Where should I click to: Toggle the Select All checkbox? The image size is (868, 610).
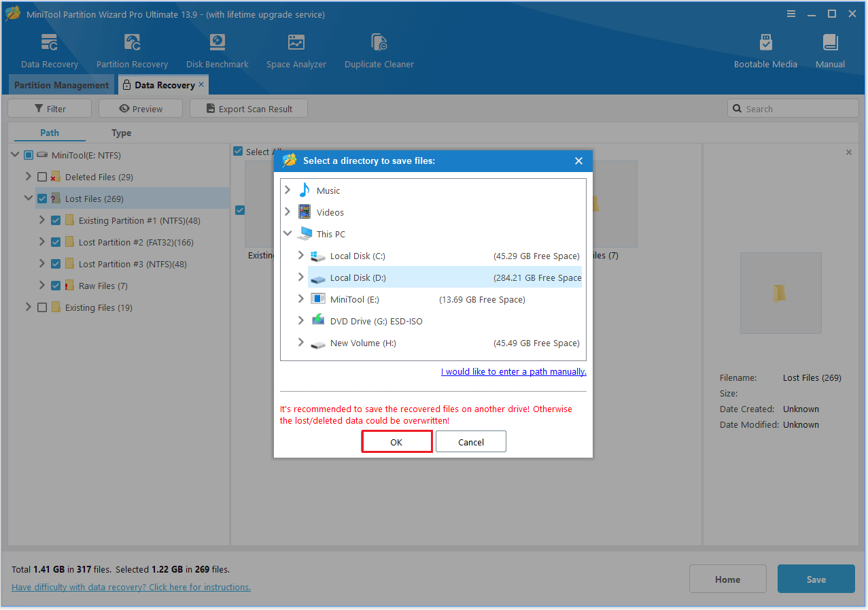(x=238, y=151)
